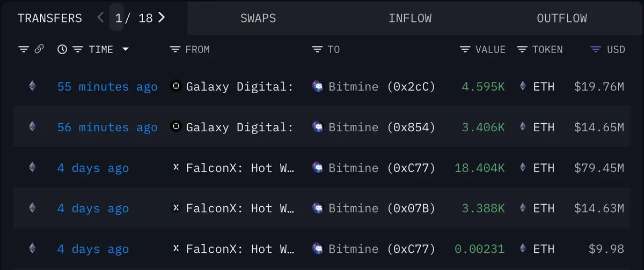Screen dimensions: 644x270
Task: Click the clock icon beside TIME
Action: tap(62, 49)
